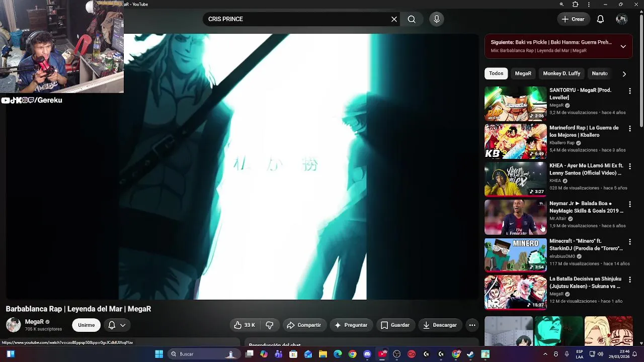Screen dimensions: 644x362
Task: Select the MegaR filter chip
Action: (x=523, y=73)
